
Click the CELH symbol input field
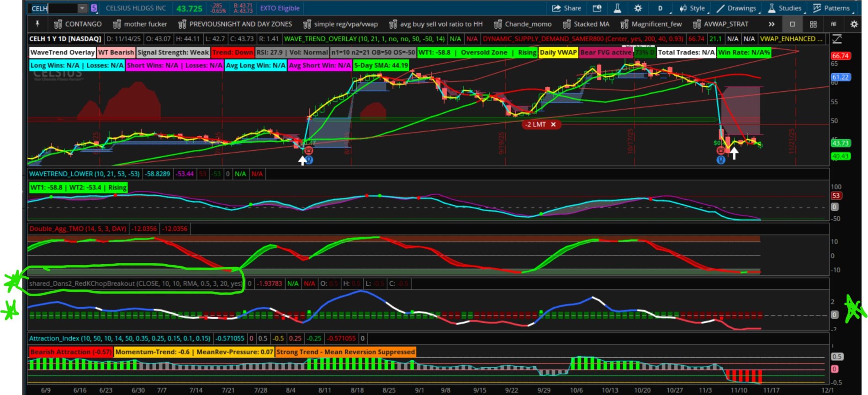pos(53,8)
